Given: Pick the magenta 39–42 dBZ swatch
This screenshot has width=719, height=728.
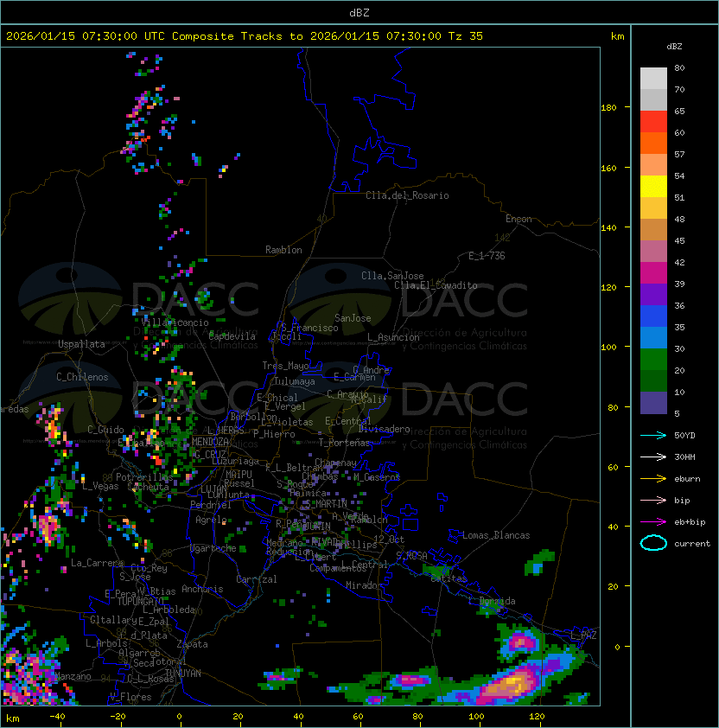Looking at the screenshot, I should [653, 273].
